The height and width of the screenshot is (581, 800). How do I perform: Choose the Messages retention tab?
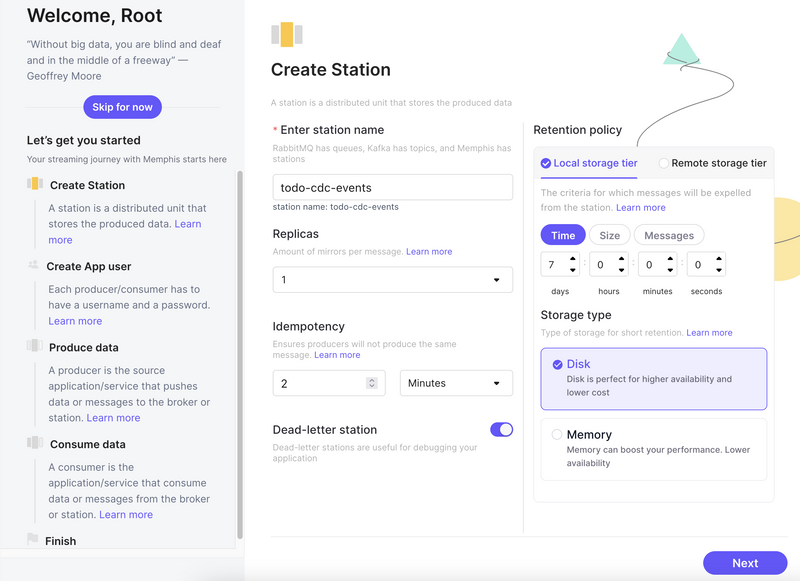point(669,235)
